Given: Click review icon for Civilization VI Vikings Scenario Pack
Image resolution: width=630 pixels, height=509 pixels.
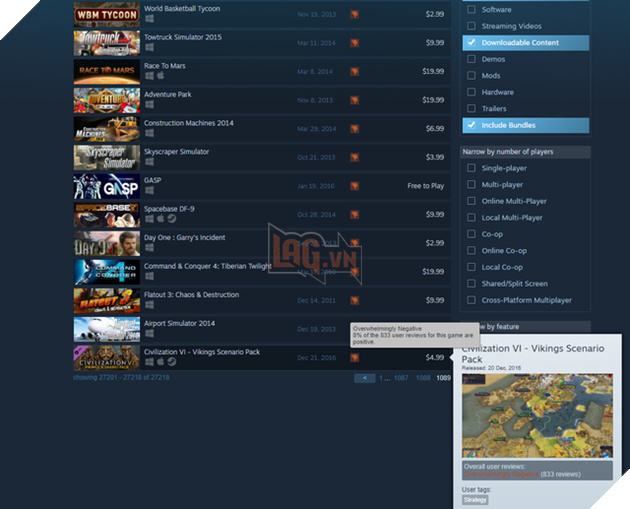Looking at the screenshot, I should point(354,358).
